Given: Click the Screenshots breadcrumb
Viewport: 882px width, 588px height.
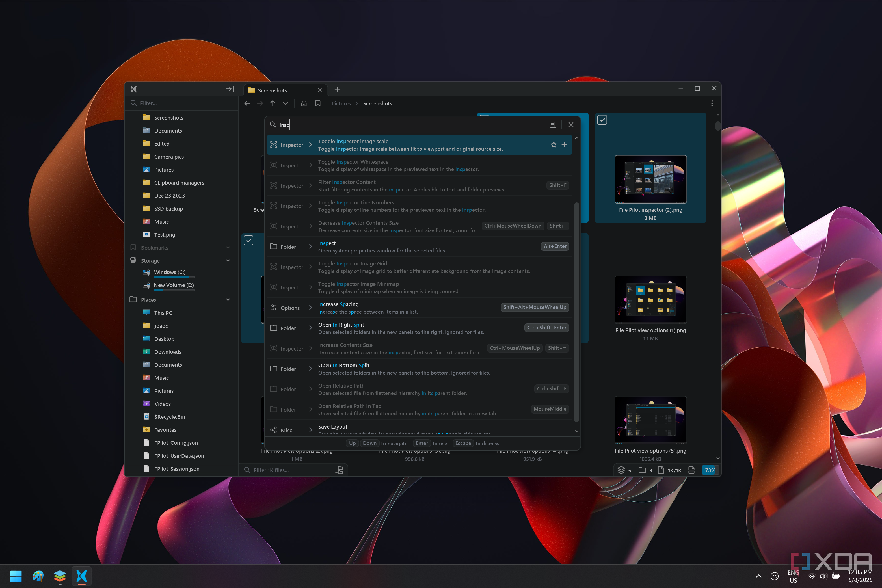Looking at the screenshot, I should pyautogui.click(x=377, y=103).
